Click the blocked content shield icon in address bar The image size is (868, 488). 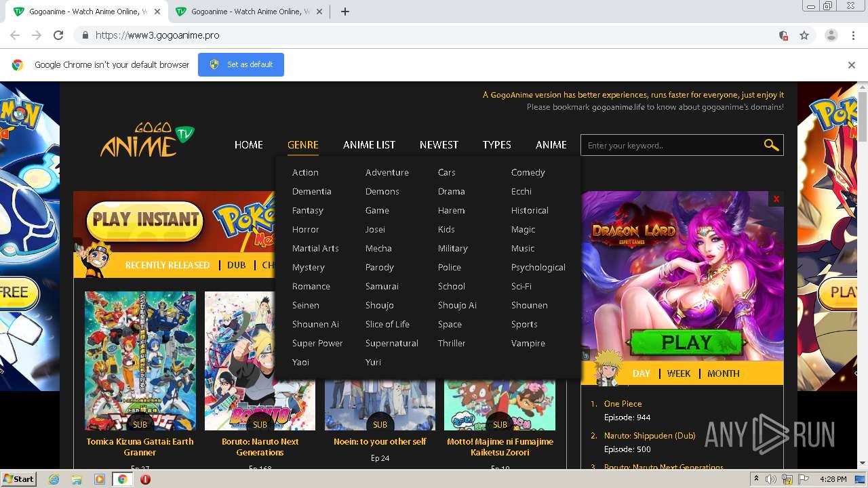[x=783, y=35]
